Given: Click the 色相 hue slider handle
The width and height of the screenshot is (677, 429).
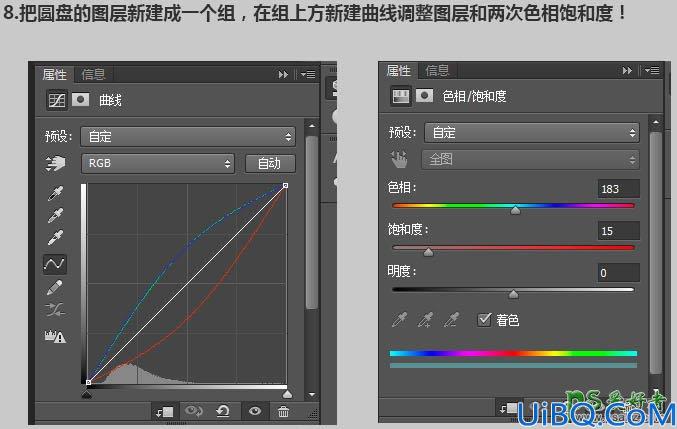Looking at the screenshot, I should coord(515,210).
